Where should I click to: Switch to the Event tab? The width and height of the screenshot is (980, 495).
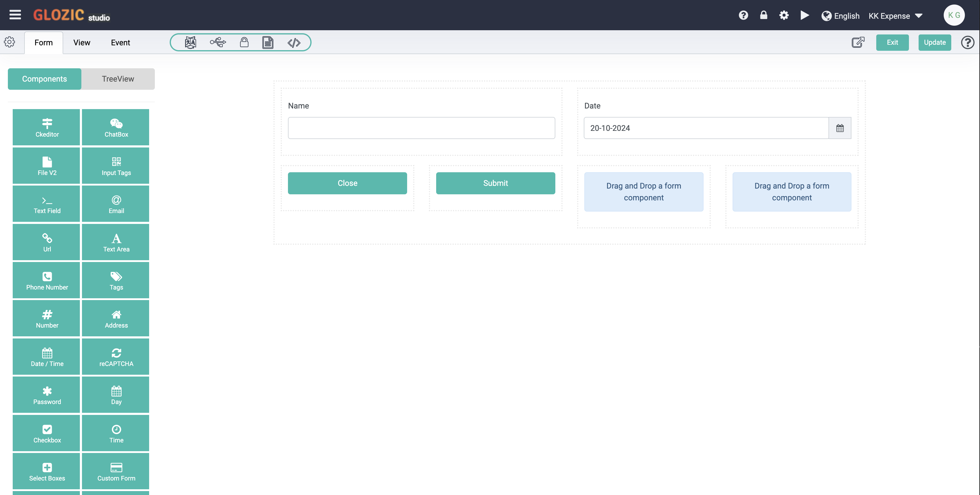point(120,43)
